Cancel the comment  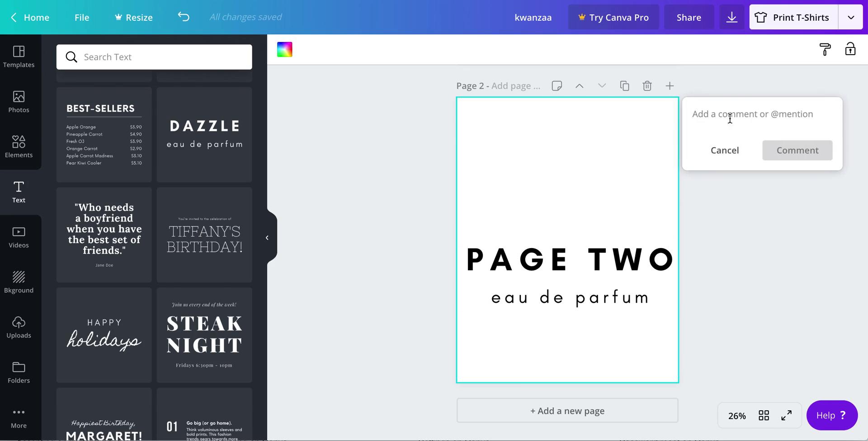tap(725, 150)
